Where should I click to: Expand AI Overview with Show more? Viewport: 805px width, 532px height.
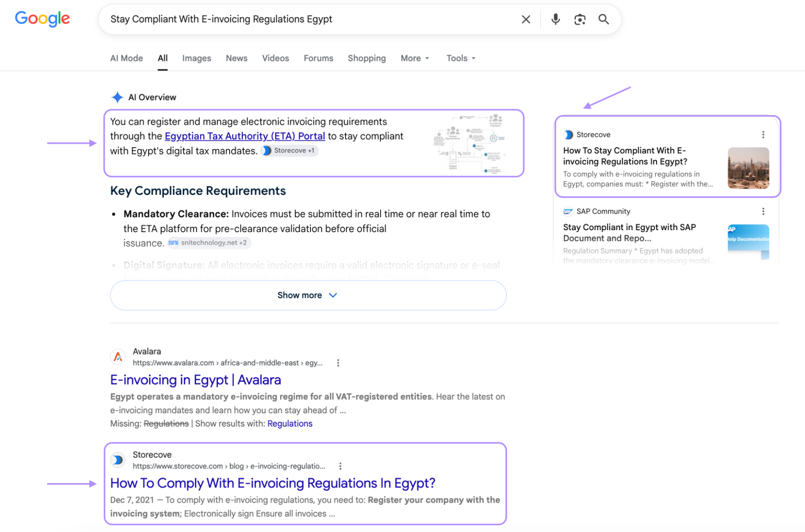click(308, 295)
